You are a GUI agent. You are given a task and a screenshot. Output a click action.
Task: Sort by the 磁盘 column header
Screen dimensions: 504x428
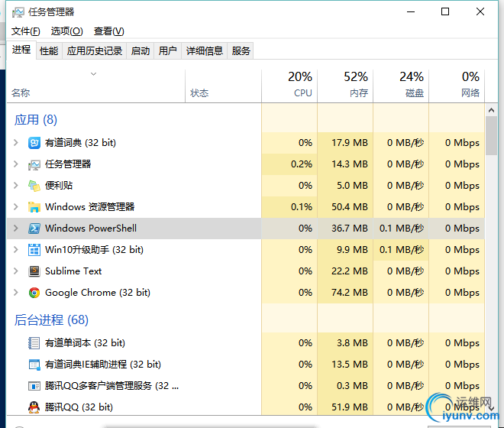pyautogui.click(x=401, y=86)
